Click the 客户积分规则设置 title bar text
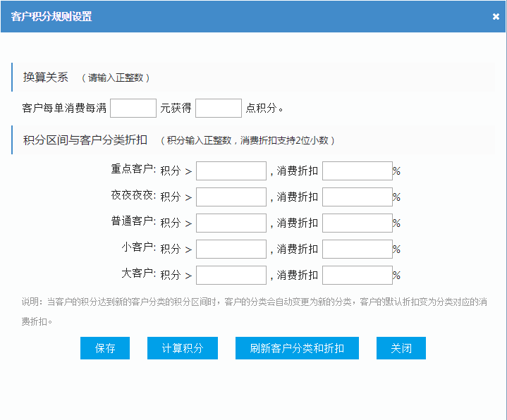The image size is (507, 420). click(x=51, y=16)
